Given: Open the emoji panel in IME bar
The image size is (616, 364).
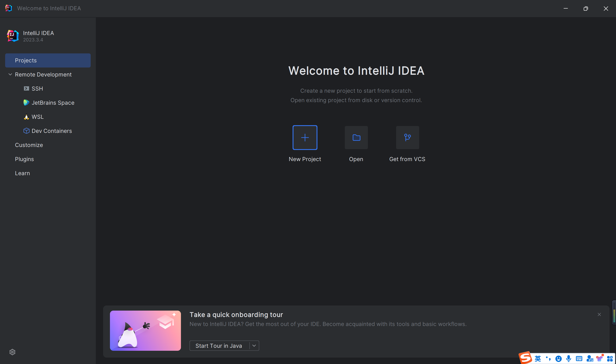Looking at the screenshot, I should pyautogui.click(x=558, y=359).
